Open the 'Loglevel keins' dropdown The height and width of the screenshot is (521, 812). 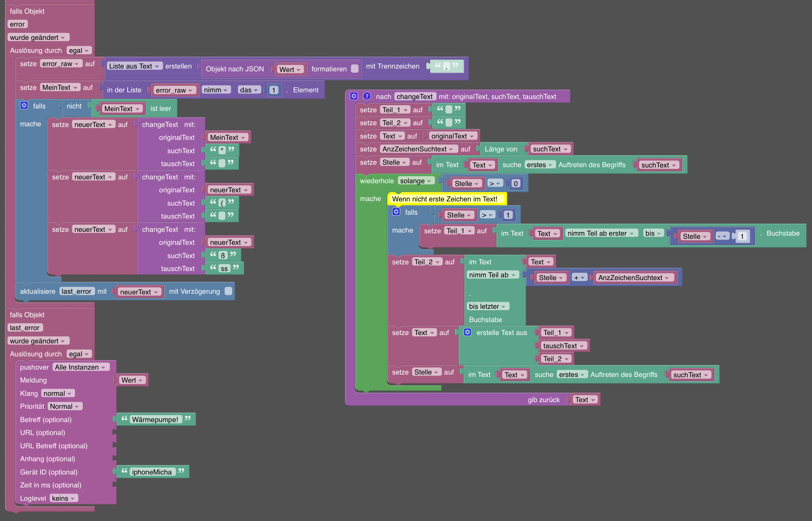[64, 498]
